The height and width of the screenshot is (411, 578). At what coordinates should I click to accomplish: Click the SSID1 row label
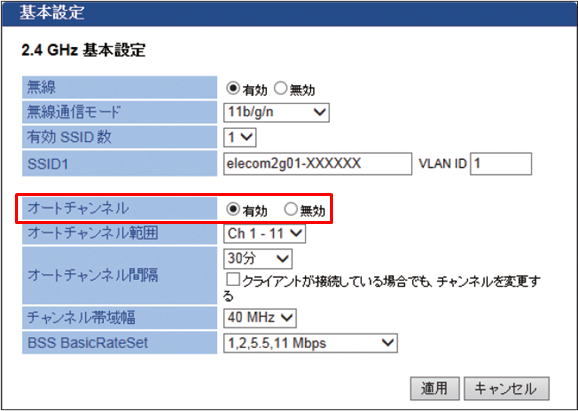click(119, 164)
